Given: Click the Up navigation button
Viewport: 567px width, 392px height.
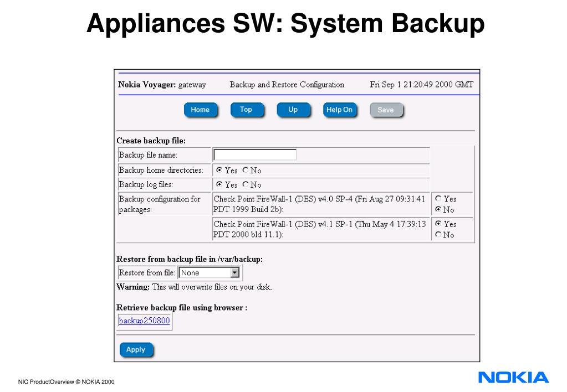Looking at the screenshot, I should tap(293, 110).
